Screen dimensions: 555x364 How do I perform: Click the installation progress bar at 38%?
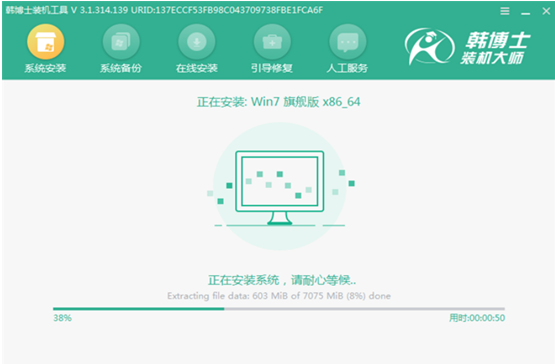(279, 309)
